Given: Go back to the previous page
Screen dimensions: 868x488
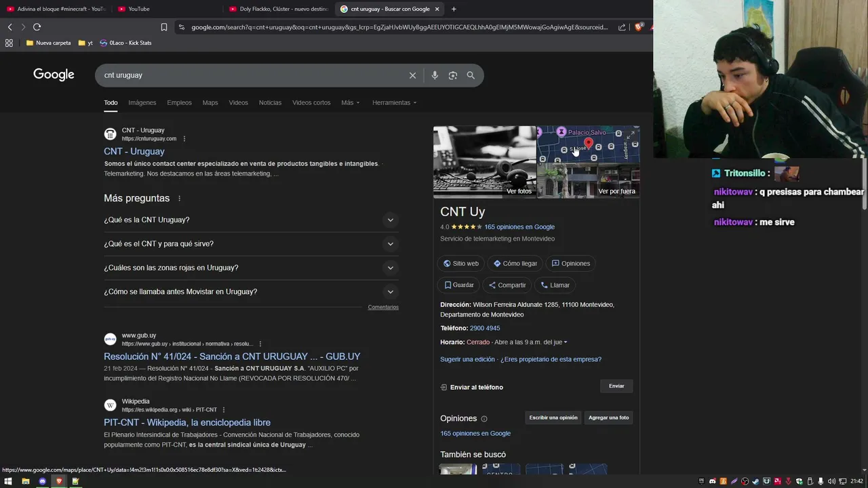Looking at the screenshot, I should 9,27.
